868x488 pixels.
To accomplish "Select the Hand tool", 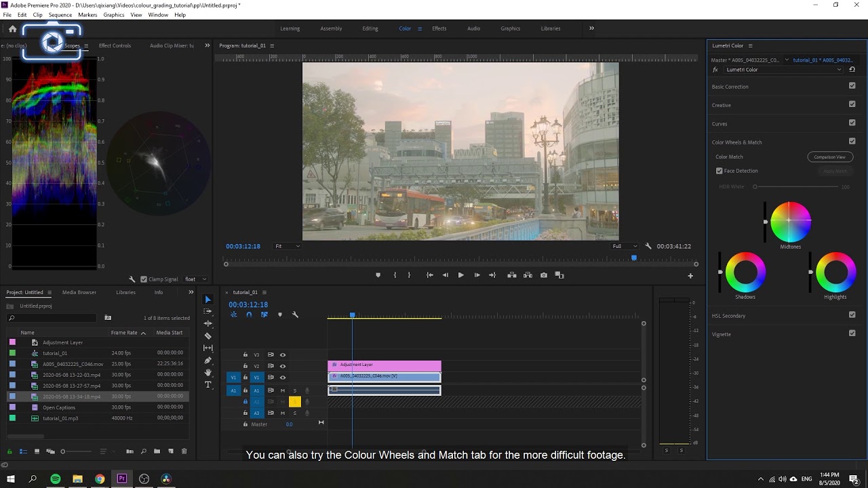I will pos(208,373).
